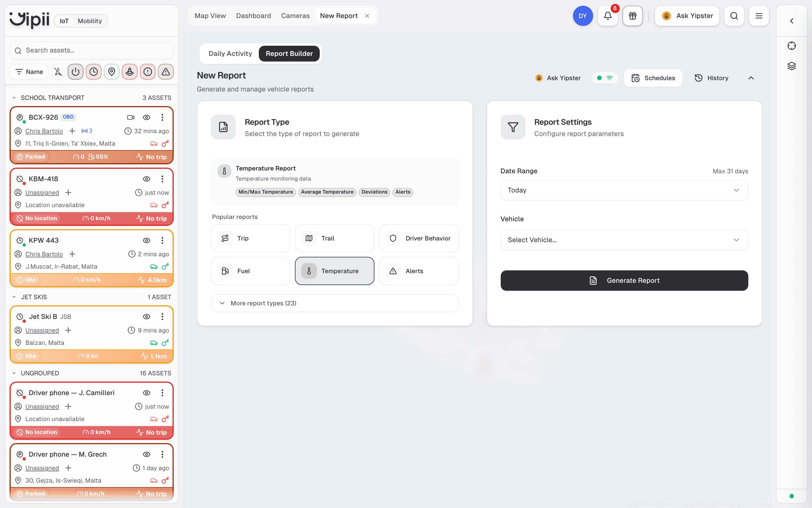Screen dimensions: 812x508
Task: Click the crosshair locate icon
Action: [x=791, y=46]
